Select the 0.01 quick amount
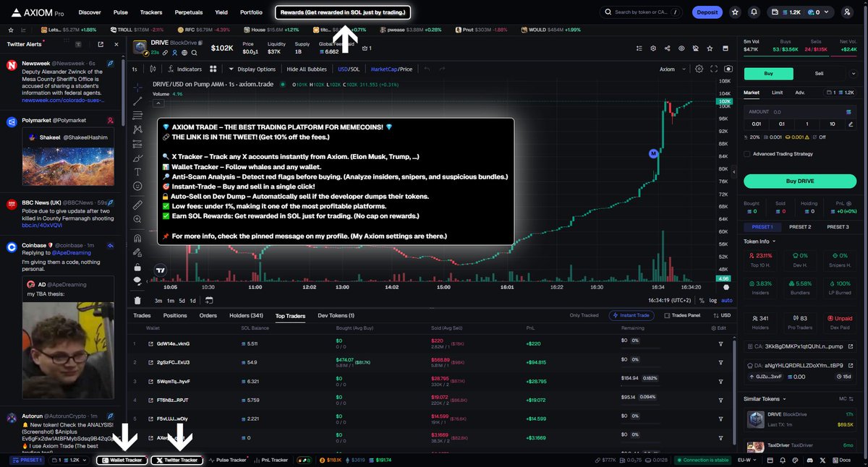The width and height of the screenshot is (868, 467). [757, 124]
